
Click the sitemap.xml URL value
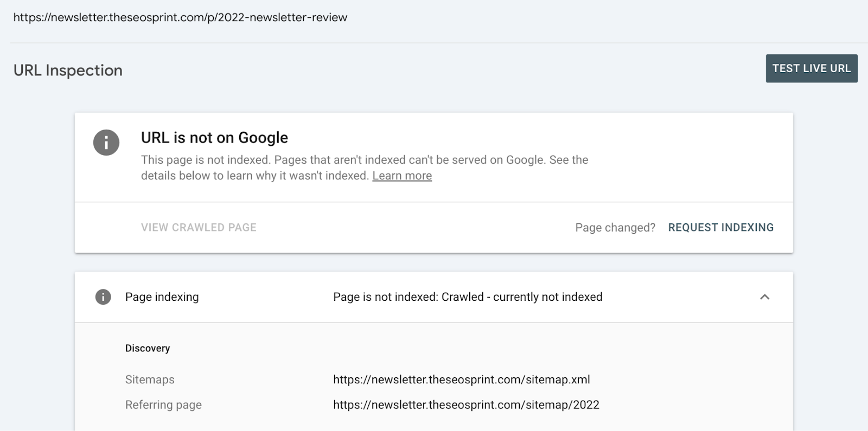pos(461,379)
